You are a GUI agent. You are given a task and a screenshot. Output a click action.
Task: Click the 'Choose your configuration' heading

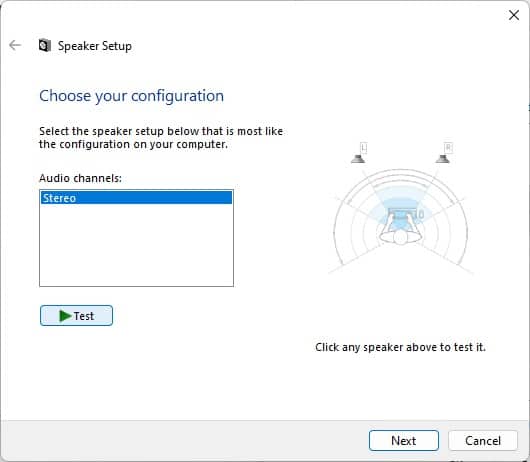click(131, 96)
